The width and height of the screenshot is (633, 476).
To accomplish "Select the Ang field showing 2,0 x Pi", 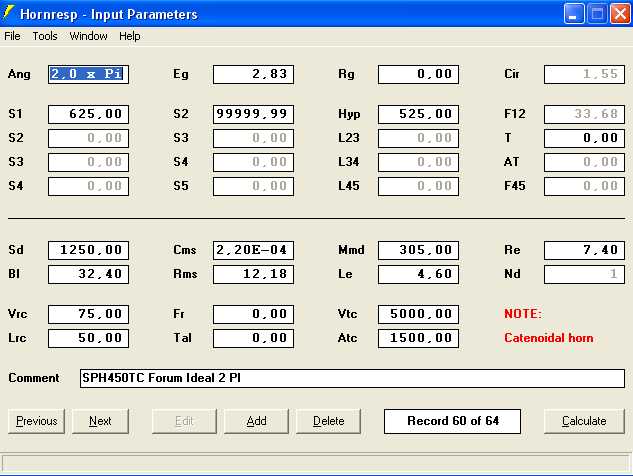I will click(x=88, y=74).
